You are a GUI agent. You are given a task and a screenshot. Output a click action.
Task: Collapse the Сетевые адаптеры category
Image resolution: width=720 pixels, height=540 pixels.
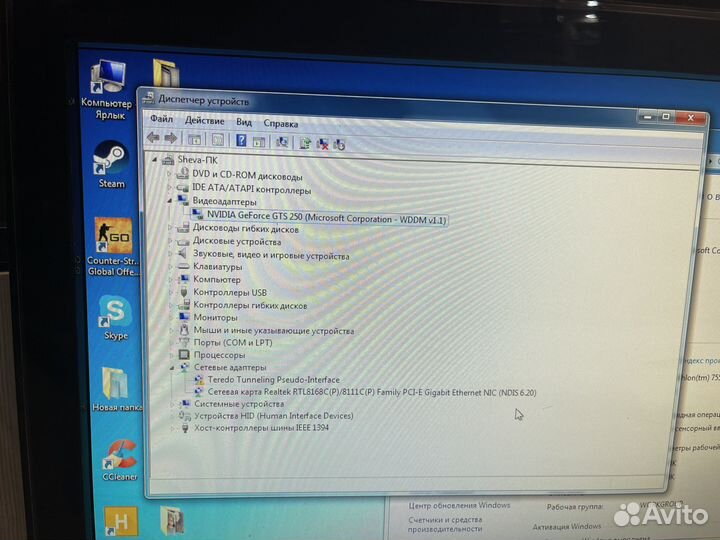tap(170, 367)
